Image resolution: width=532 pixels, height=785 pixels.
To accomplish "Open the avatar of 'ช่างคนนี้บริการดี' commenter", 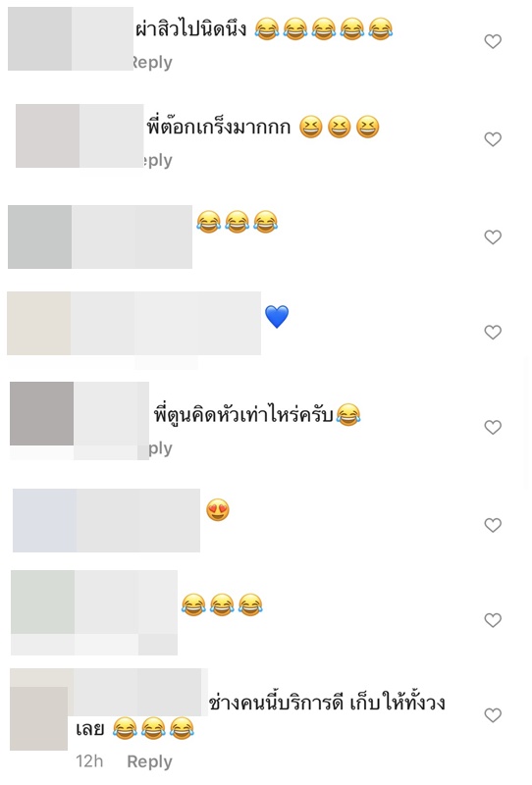I will pos(38,718).
